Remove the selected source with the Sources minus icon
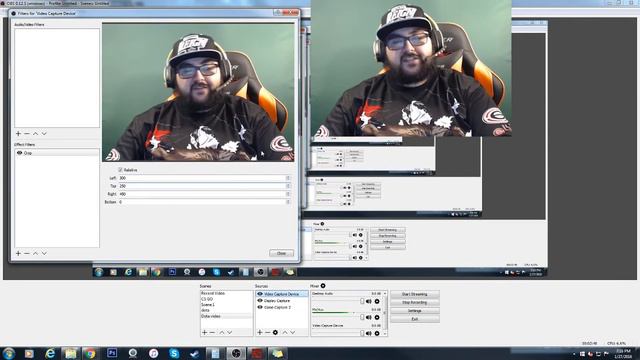Screen dimensions: 640x360 (x=267, y=332)
